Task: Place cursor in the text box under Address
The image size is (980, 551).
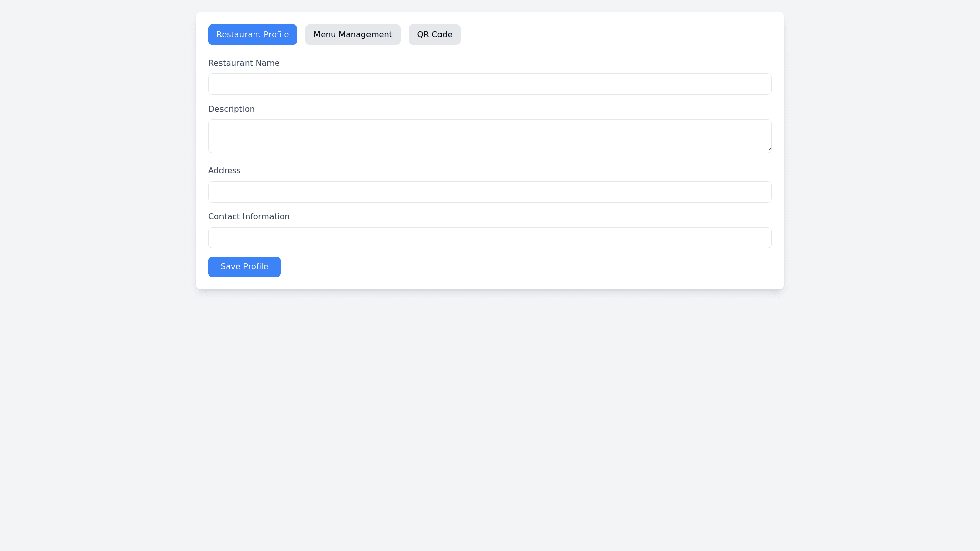Action: (489, 192)
